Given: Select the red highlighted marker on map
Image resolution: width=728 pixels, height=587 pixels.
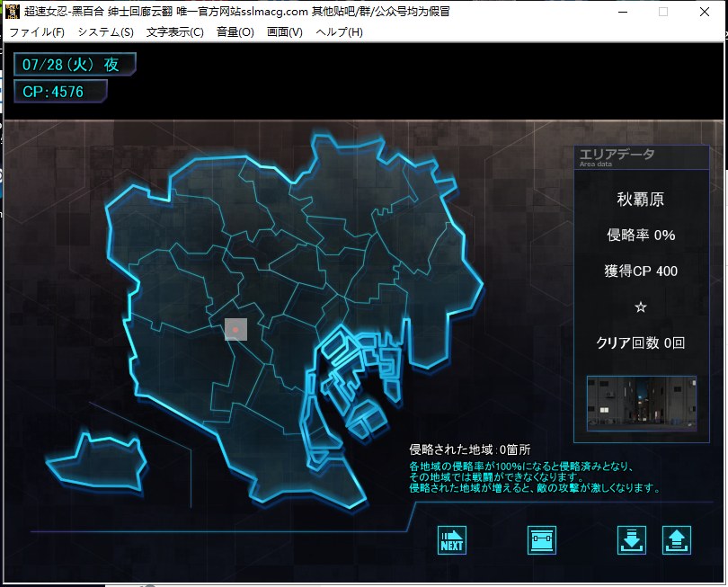Looking at the screenshot, I should 235,330.
